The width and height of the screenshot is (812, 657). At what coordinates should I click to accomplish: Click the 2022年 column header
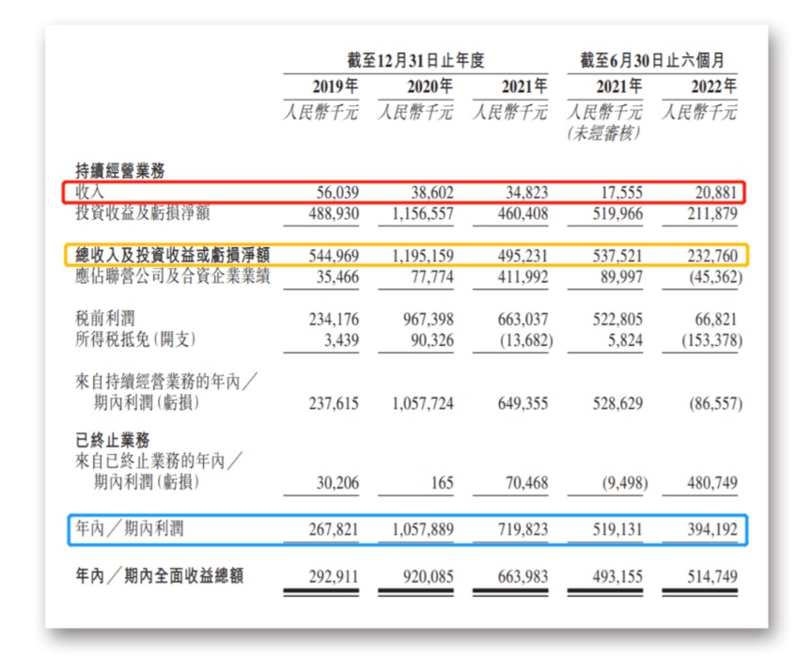pyautogui.click(x=712, y=86)
